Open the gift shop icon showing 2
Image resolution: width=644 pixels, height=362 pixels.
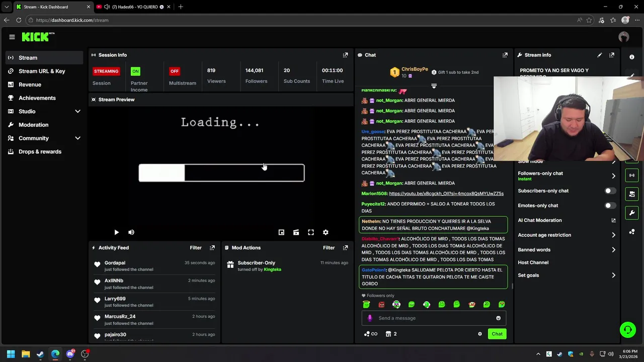(391, 334)
